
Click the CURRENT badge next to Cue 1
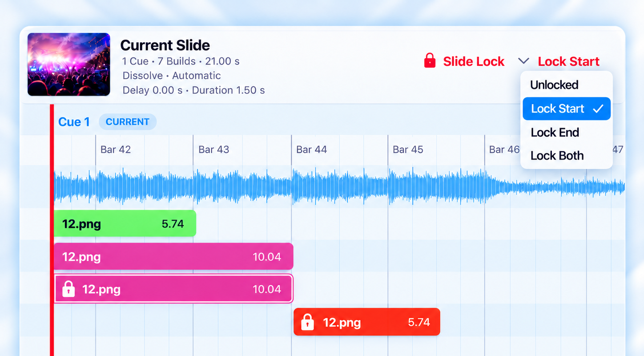(x=128, y=122)
